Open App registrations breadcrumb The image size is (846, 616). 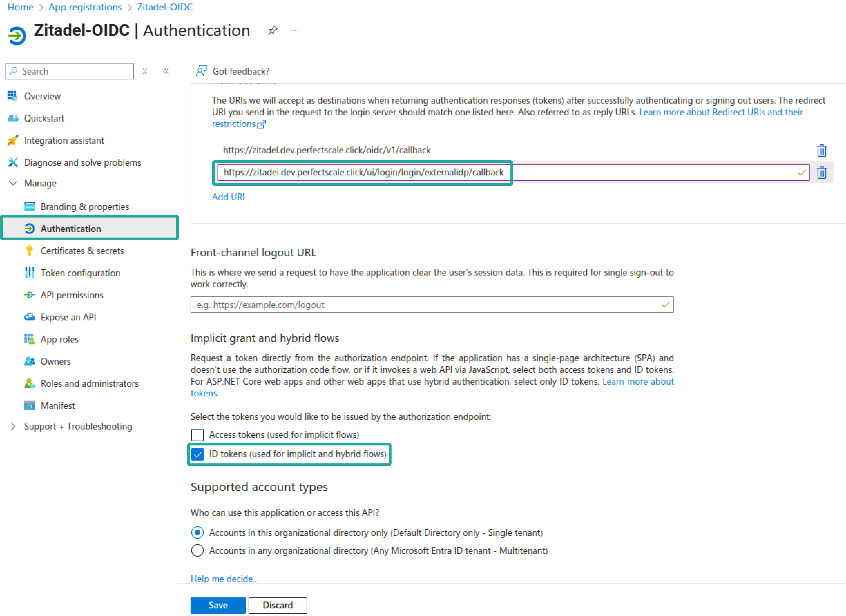click(85, 7)
